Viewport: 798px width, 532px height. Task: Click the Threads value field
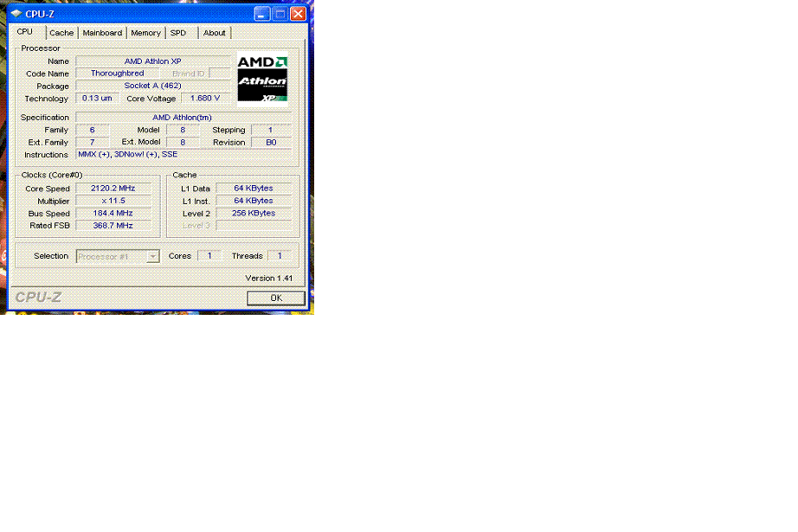280,256
